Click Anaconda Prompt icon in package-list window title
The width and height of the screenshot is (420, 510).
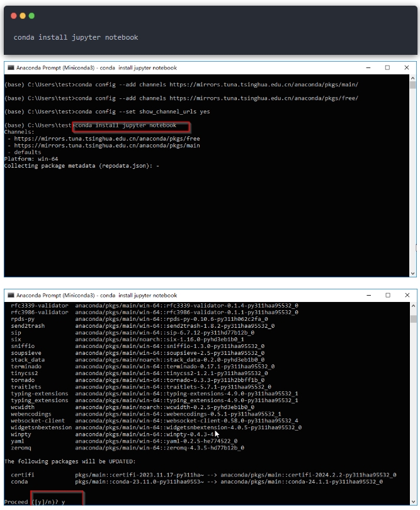[11, 295]
